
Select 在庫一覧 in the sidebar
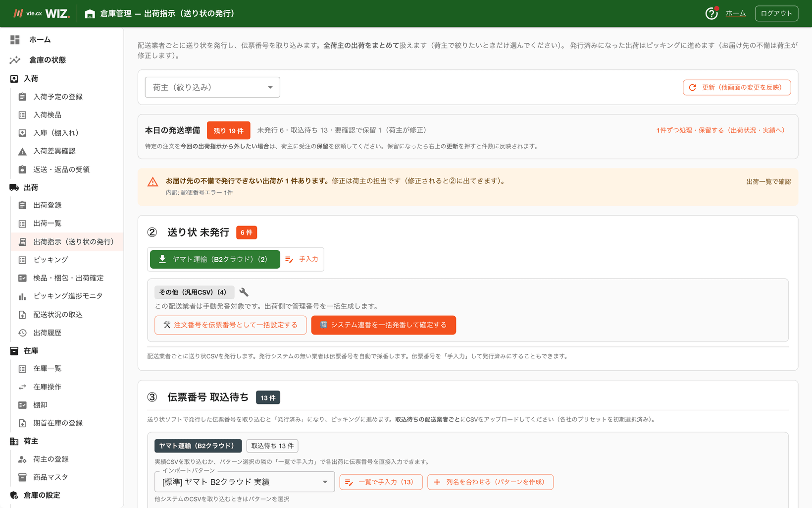pos(47,369)
